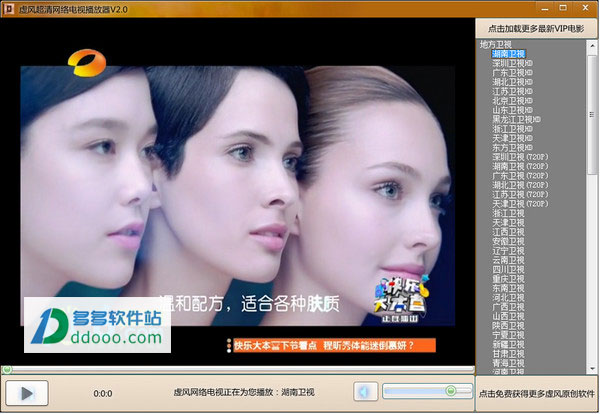Select 广西卫视 channel
This screenshot has width=600, height=414.
(x=509, y=307)
